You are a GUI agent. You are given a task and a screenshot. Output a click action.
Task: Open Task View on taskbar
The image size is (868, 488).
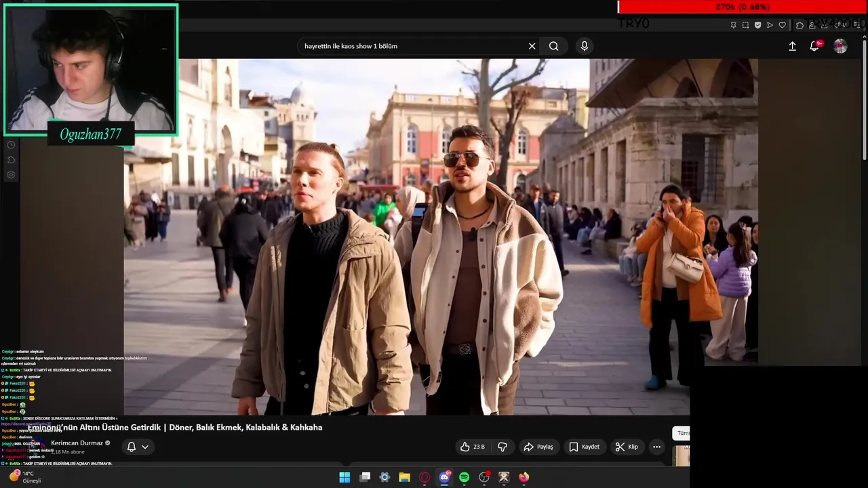click(365, 477)
